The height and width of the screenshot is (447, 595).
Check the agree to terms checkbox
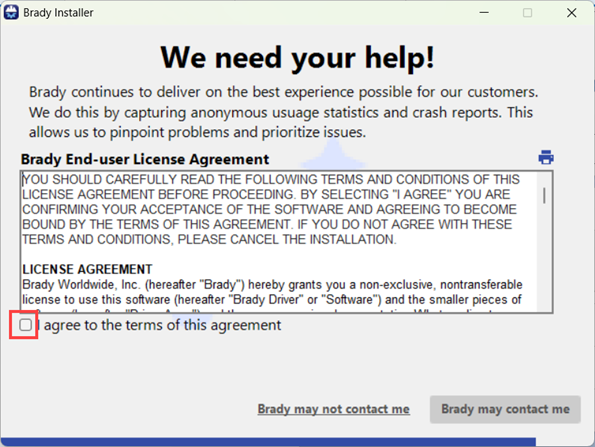[x=25, y=325]
